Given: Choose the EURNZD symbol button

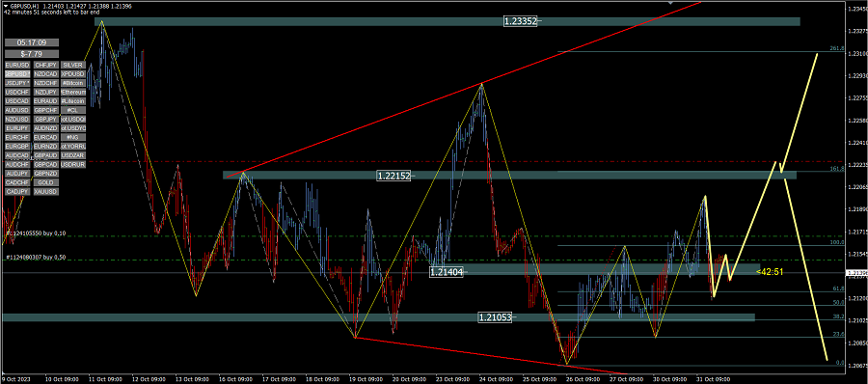Looking at the screenshot, I should pos(45,147).
